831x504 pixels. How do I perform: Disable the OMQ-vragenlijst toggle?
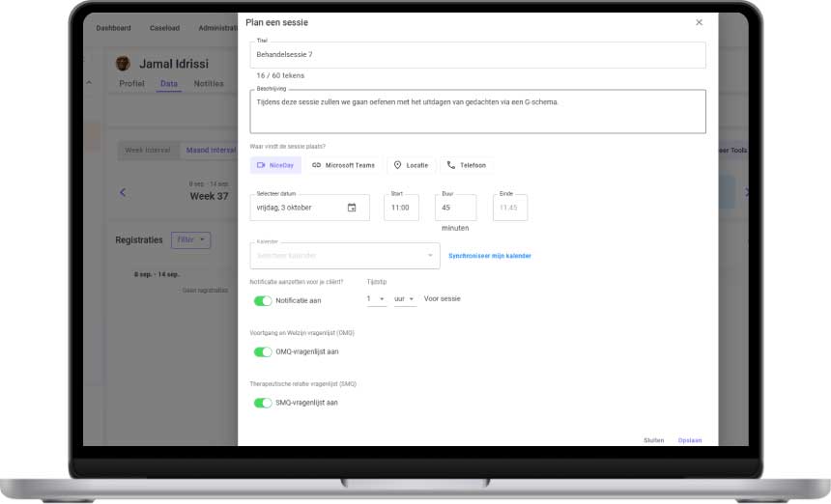pyautogui.click(x=262, y=351)
